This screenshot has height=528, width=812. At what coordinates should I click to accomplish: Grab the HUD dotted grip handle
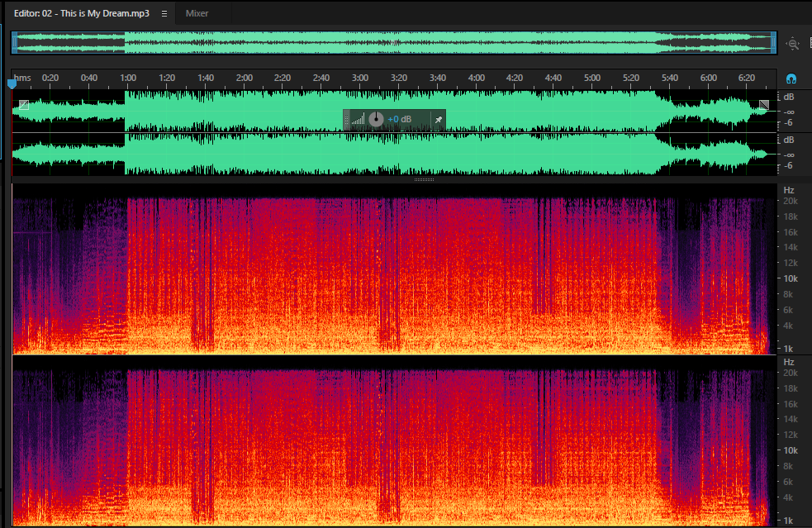coord(346,120)
